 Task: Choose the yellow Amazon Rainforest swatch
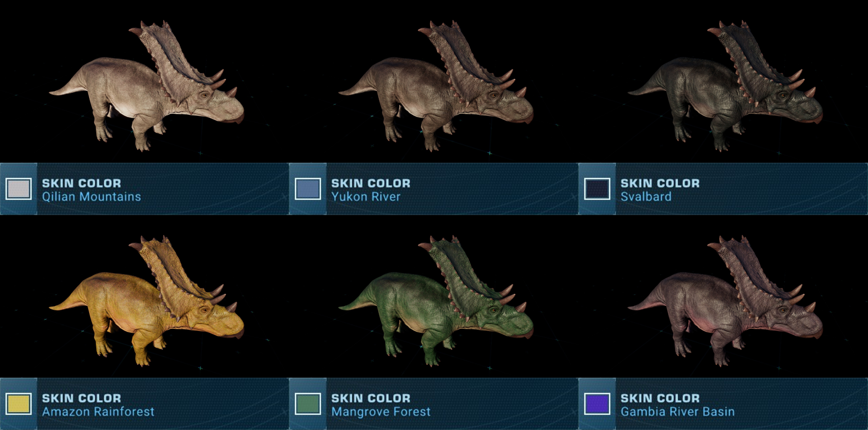[x=19, y=404]
